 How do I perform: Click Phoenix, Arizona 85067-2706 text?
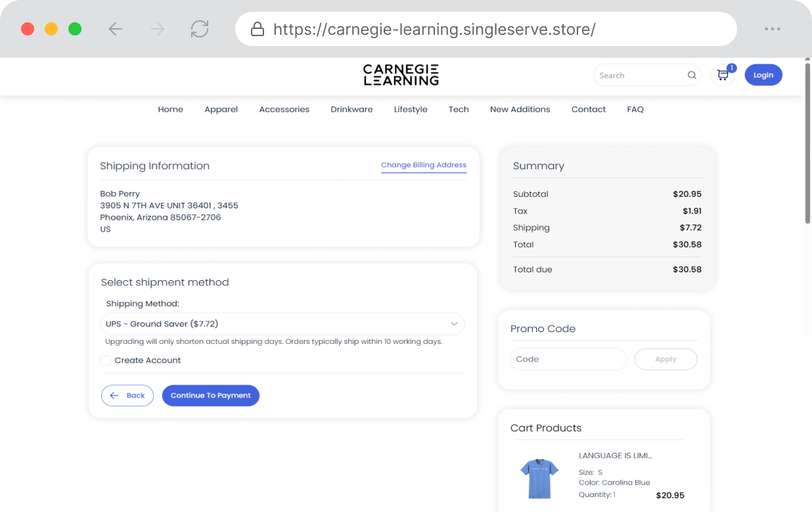click(x=160, y=217)
